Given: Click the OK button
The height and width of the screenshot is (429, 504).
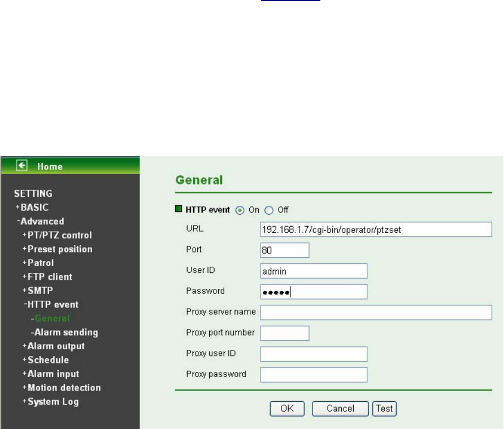Looking at the screenshot, I should tap(287, 409).
